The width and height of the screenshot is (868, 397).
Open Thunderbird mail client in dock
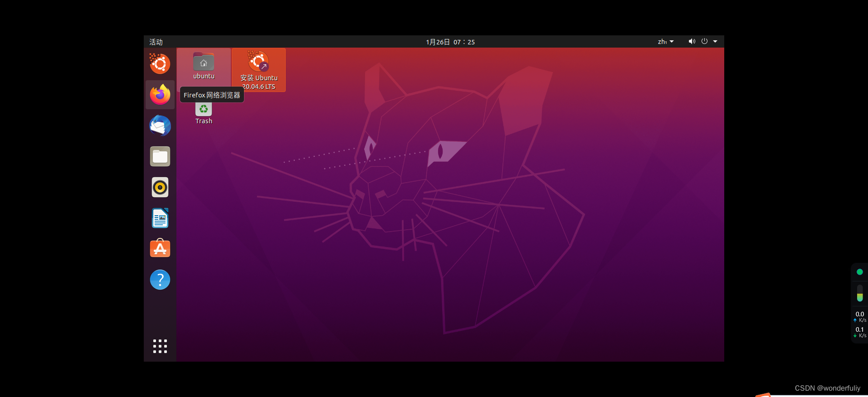pos(160,126)
